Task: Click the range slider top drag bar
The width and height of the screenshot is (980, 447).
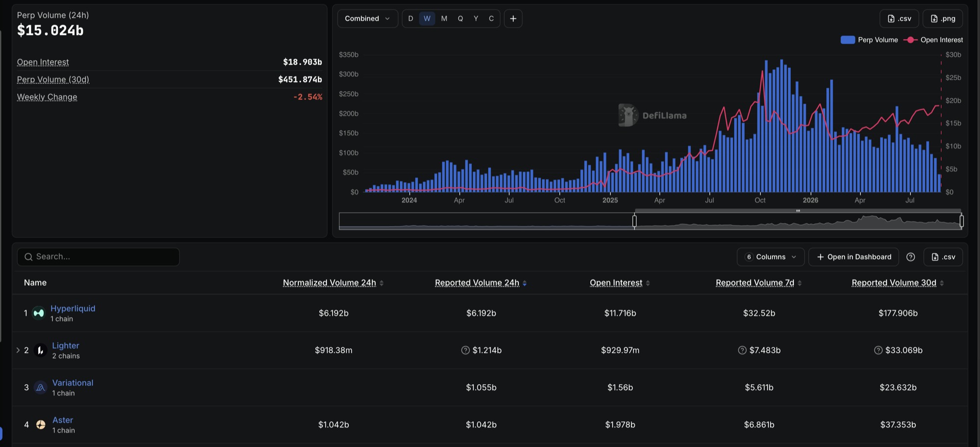Action: 798,211
